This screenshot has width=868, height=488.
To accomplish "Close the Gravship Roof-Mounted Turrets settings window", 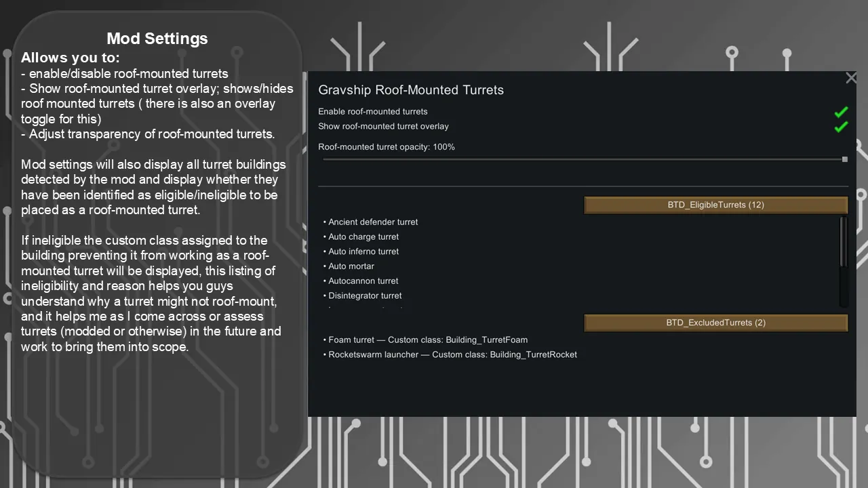I will tap(851, 79).
